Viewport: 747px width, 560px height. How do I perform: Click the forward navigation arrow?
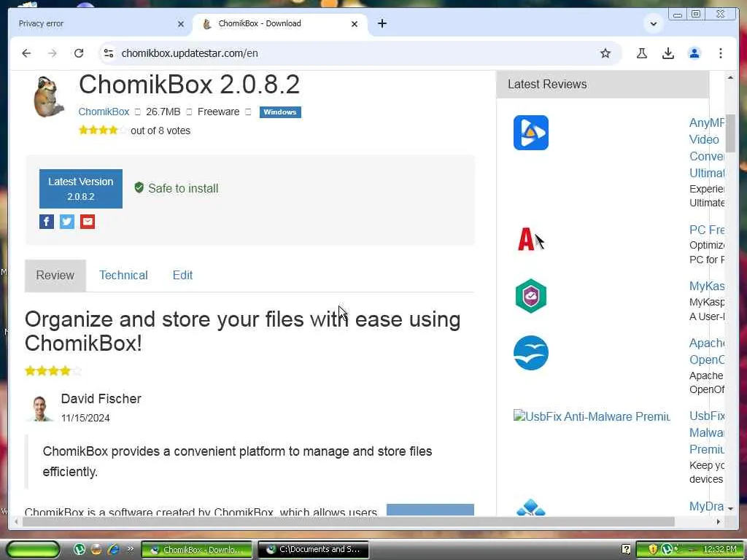tap(53, 53)
